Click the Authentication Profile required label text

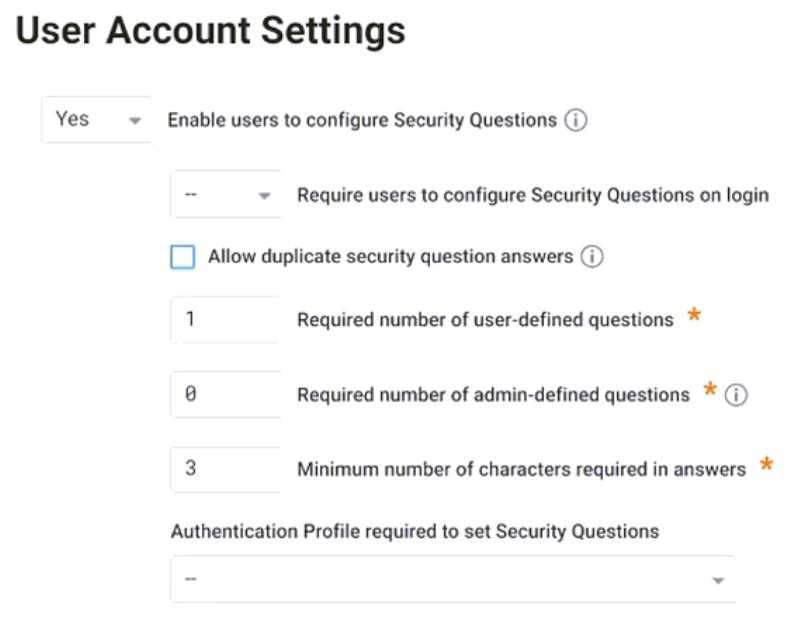[414, 531]
